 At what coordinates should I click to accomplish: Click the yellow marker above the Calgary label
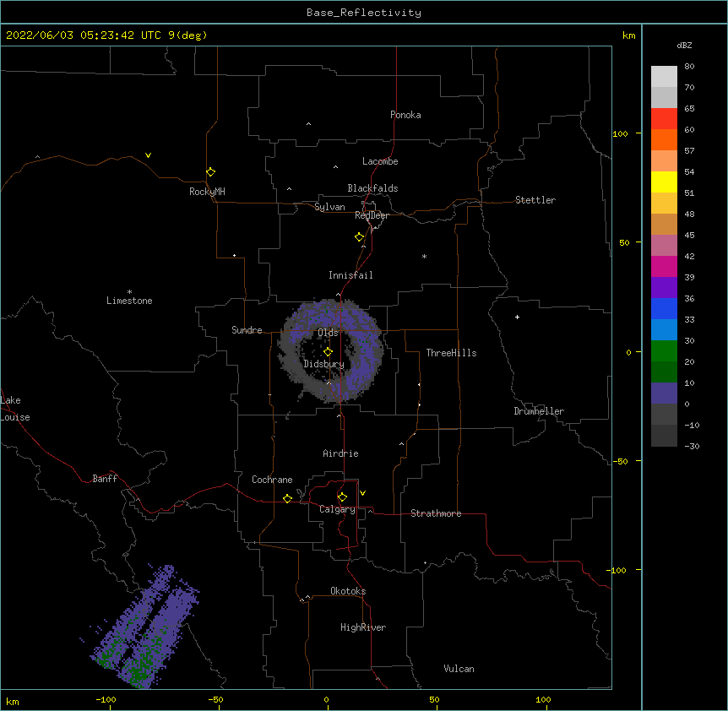click(342, 497)
